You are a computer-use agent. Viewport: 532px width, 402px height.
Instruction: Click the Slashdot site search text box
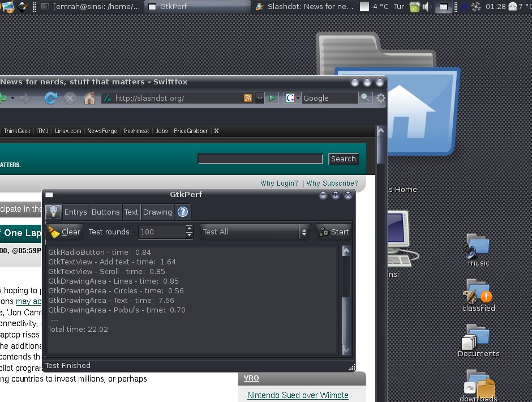click(x=260, y=159)
